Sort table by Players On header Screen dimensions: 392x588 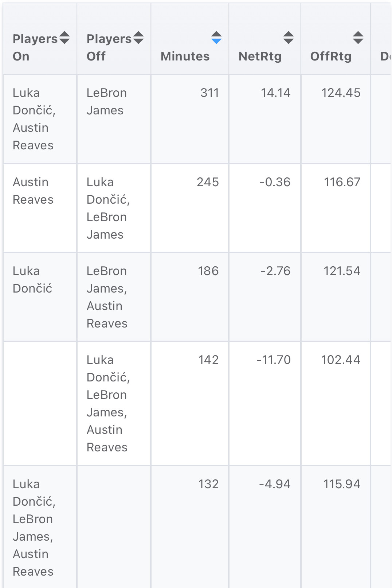(35, 47)
